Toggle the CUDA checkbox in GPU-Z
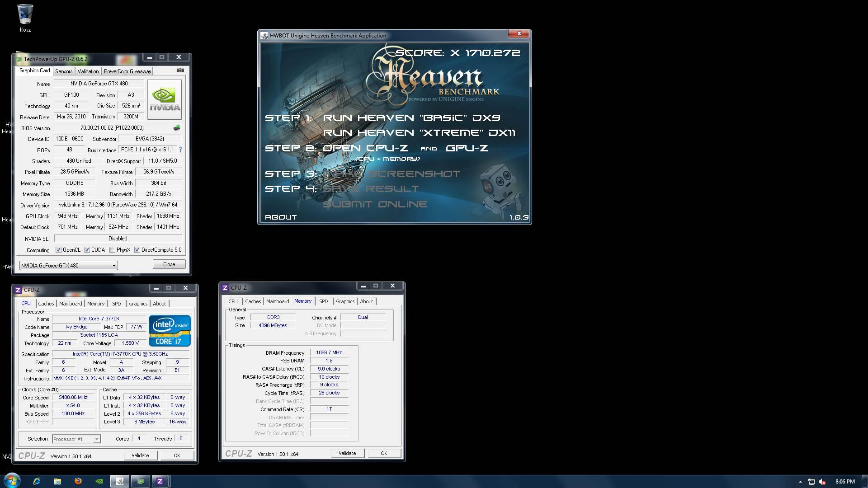Screen dimensions: 868x488 pyautogui.click(x=87, y=250)
